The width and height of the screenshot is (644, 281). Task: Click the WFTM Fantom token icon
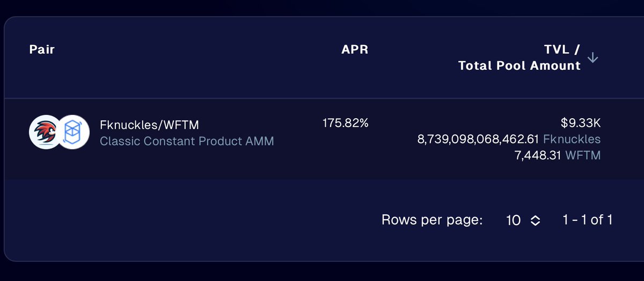[73, 132]
